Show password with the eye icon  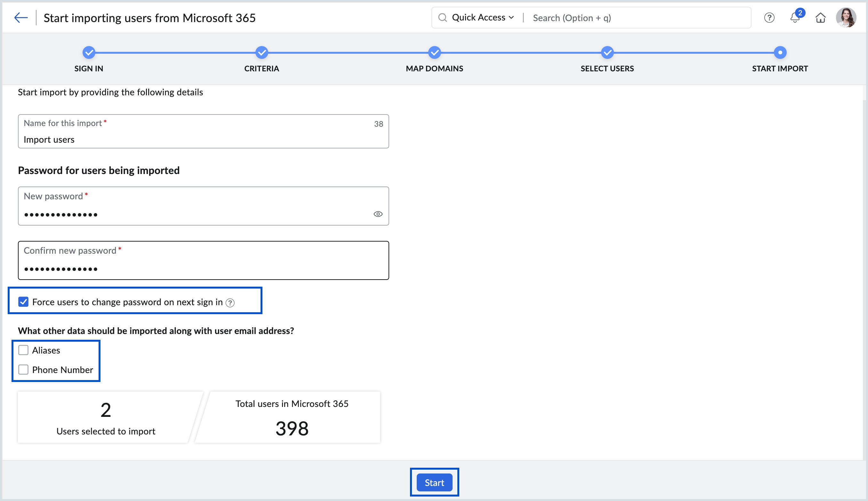pyautogui.click(x=378, y=214)
